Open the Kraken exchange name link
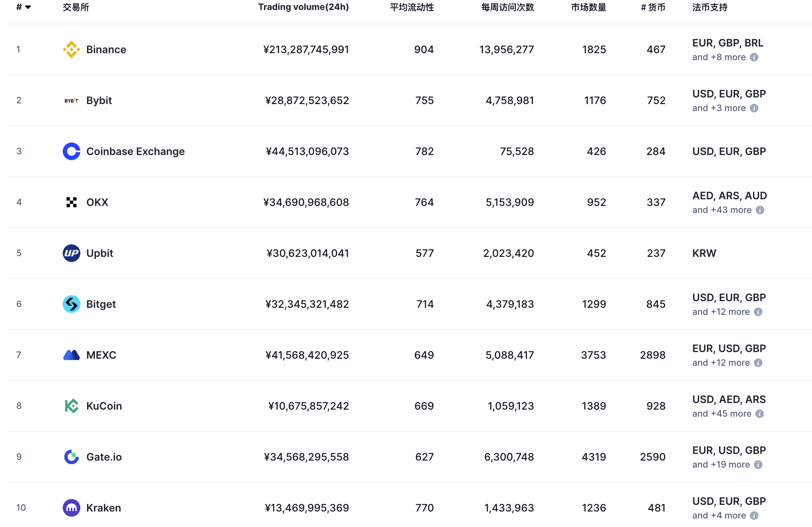The image size is (812, 527). [x=104, y=508]
